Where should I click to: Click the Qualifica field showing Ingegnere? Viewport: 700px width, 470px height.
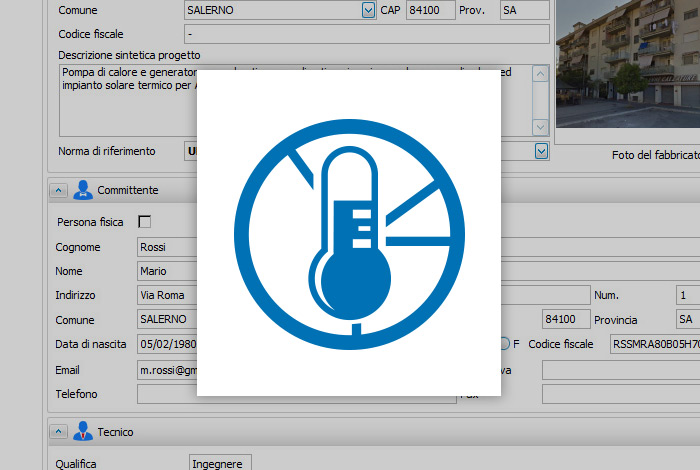221,463
